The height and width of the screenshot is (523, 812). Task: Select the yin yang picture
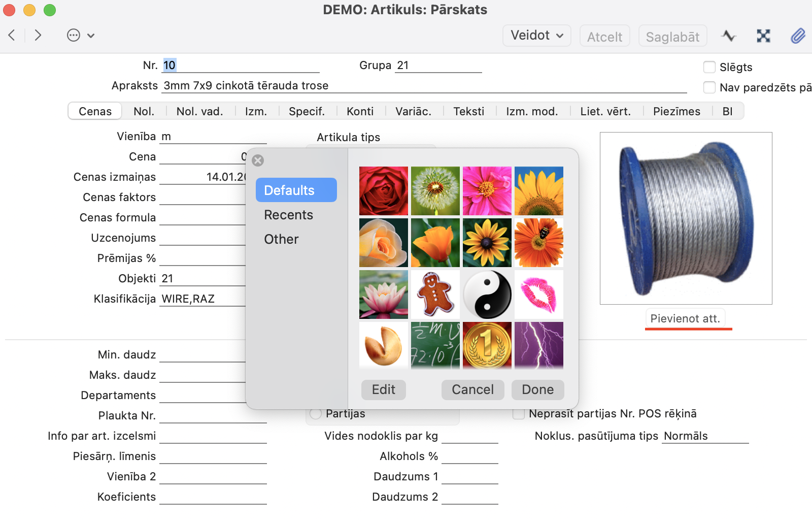click(487, 295)
